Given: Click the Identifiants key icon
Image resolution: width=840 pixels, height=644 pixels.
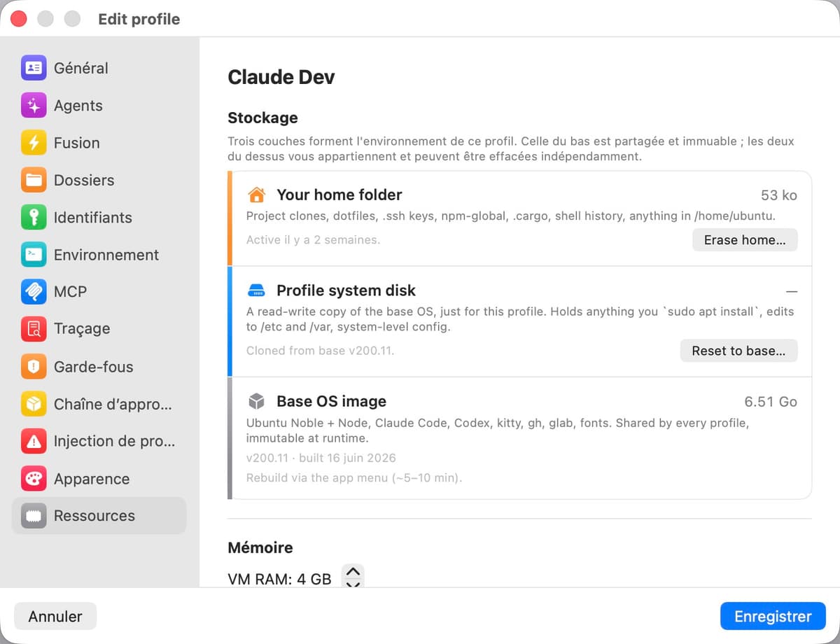Looking at the screenshot, I should [34, 218].
